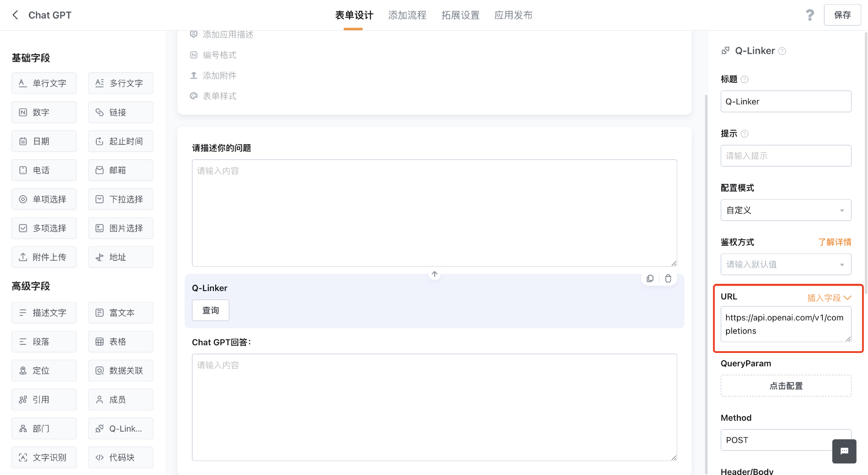Add a 链接 field
868x475 pixels.
point(121,112)
